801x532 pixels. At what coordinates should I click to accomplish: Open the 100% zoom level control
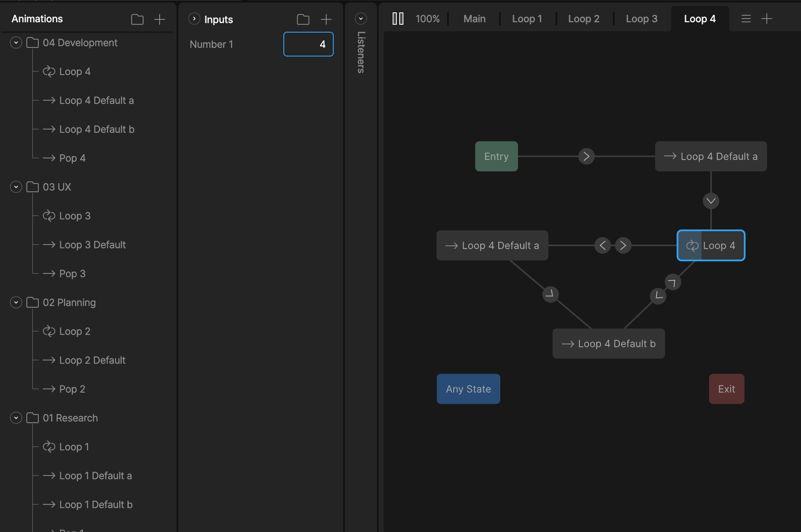coord(427,19)
